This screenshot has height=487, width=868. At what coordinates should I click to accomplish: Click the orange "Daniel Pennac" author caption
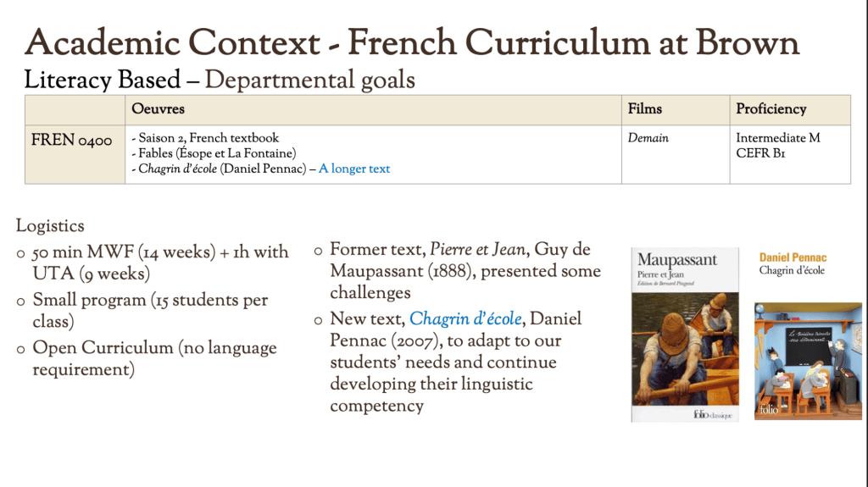click(x=793, y=257)
